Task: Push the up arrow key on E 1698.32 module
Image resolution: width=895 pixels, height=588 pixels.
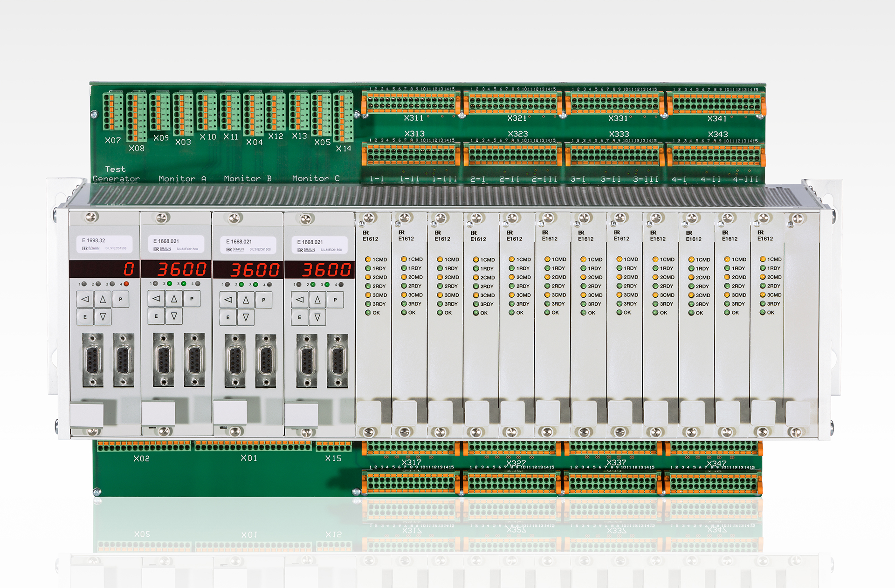Action: coord(103,299)
